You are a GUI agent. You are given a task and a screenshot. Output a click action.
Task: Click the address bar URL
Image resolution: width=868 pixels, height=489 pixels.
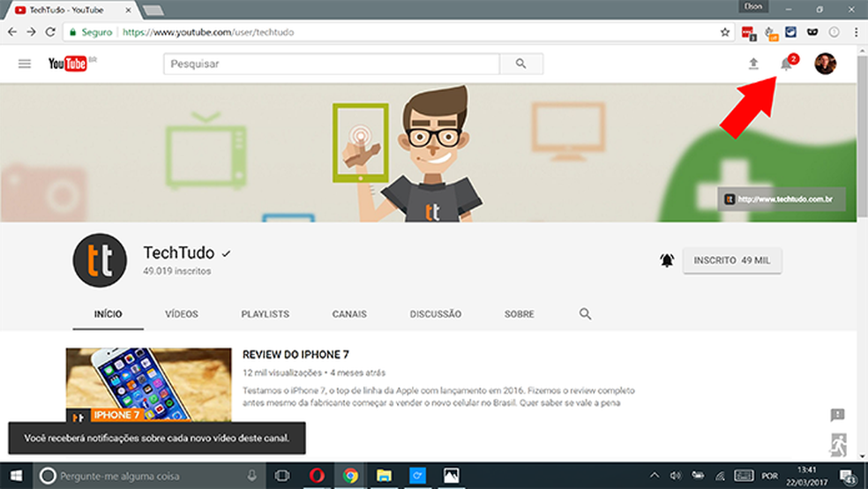[x=208, y=32]
